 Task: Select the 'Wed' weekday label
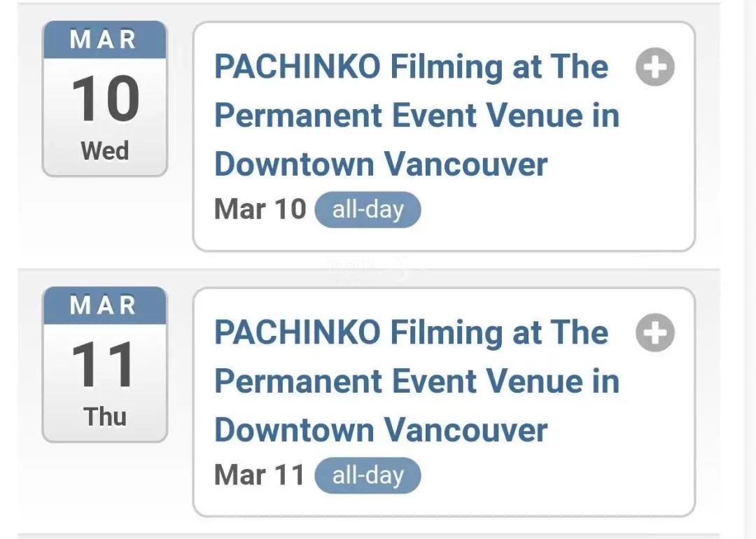pos(105,151)
